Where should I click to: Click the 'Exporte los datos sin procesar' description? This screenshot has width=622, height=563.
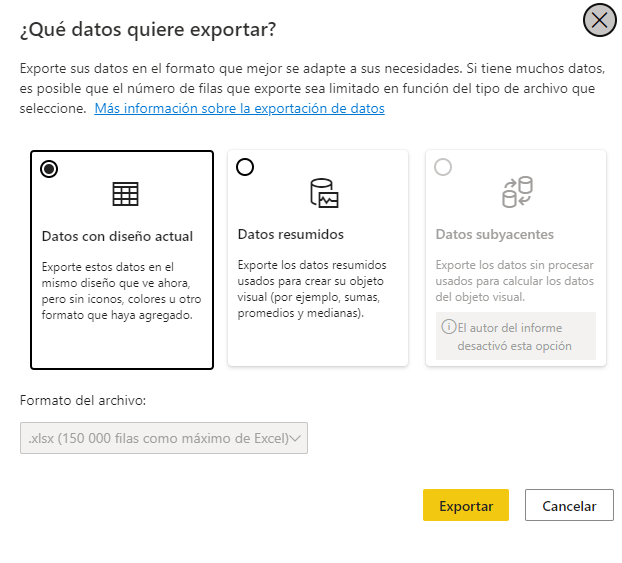coord(514,281)
